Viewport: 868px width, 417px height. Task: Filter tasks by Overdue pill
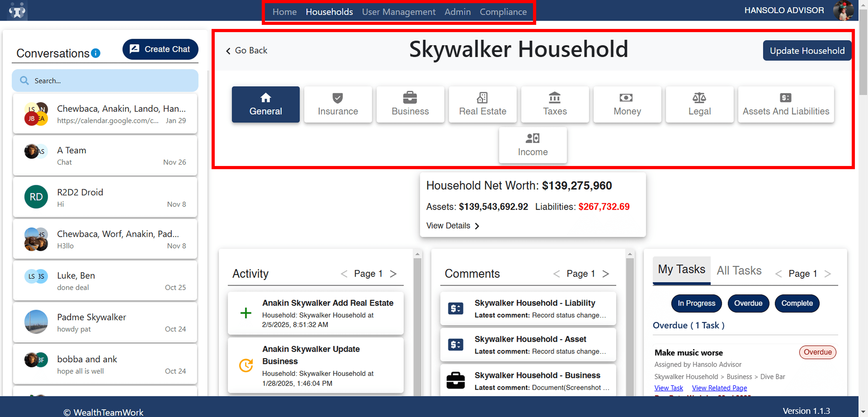click(x=748, y=303)
